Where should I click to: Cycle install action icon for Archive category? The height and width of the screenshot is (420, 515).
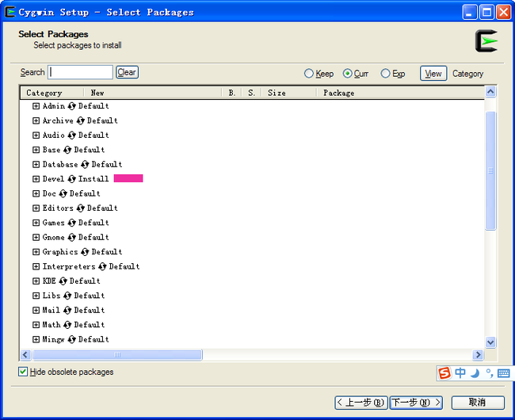click(x=81, y=120)
